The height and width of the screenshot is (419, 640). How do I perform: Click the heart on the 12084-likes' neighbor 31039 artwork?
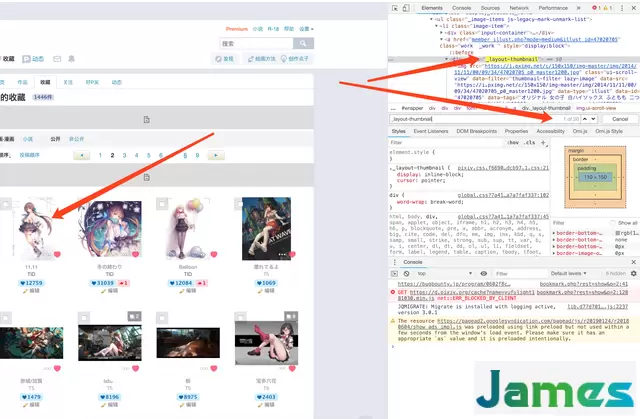click(136, 254)
